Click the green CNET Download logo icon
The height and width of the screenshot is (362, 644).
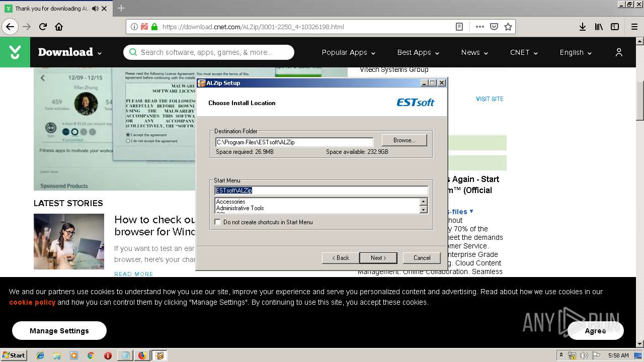(15, 52)
